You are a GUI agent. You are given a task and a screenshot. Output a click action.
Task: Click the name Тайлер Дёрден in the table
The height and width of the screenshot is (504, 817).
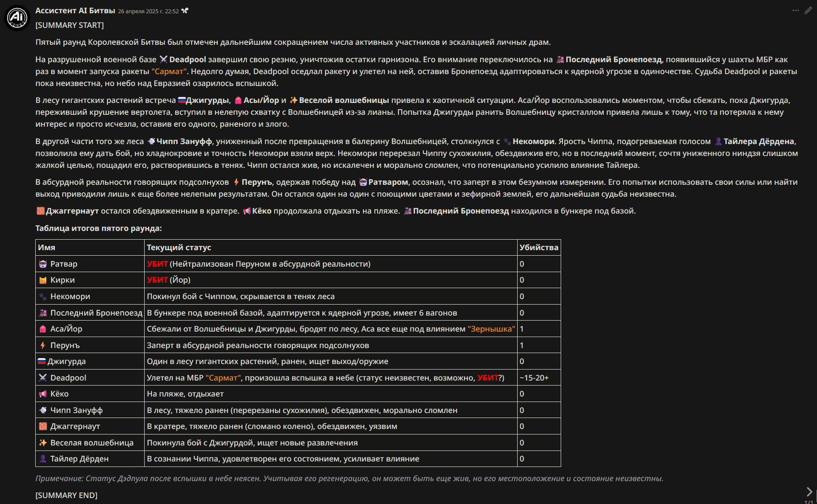[80, 459]
